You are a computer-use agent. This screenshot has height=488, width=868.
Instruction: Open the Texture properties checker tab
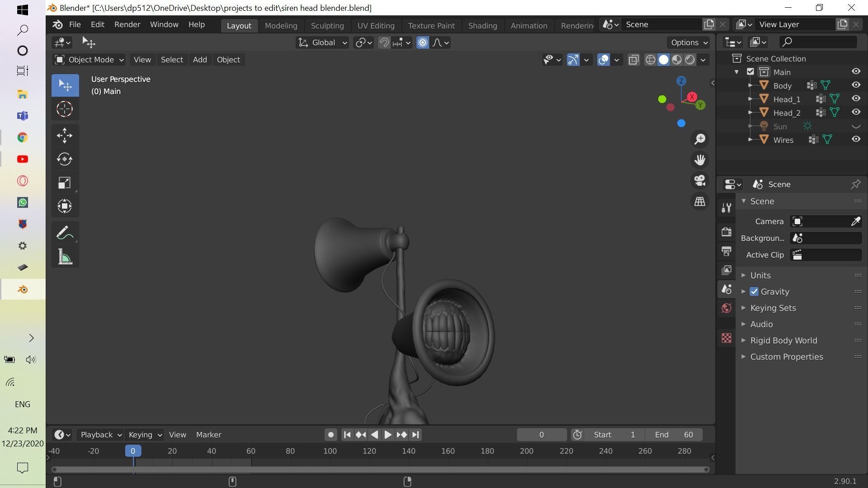point(726,338)
